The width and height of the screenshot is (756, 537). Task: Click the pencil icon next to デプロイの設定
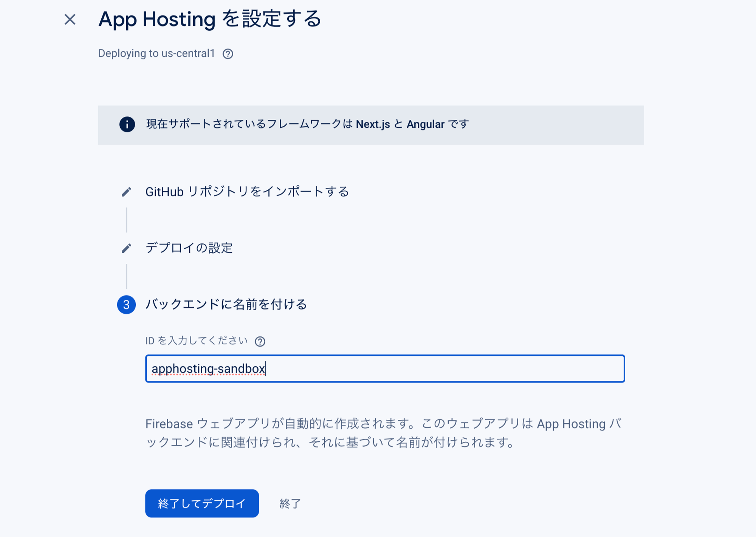(x=126, y=248)
